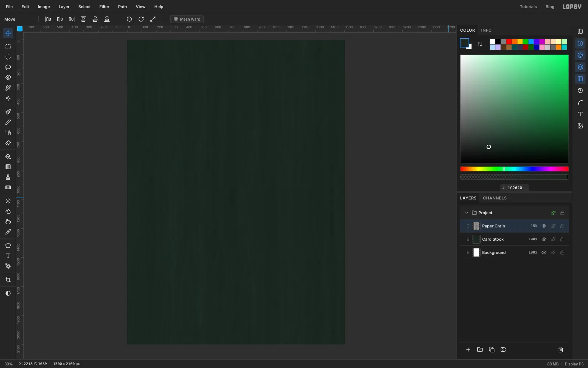The image size is (588, 368).
Task: Toggle the lock on the Project group
Action: (x=562, y=213)
